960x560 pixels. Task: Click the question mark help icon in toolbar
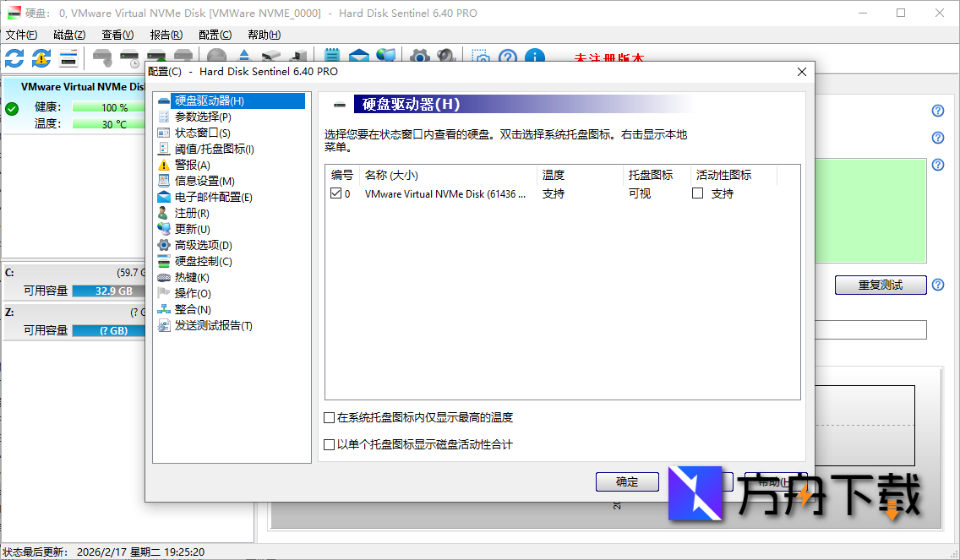(508, 57)
